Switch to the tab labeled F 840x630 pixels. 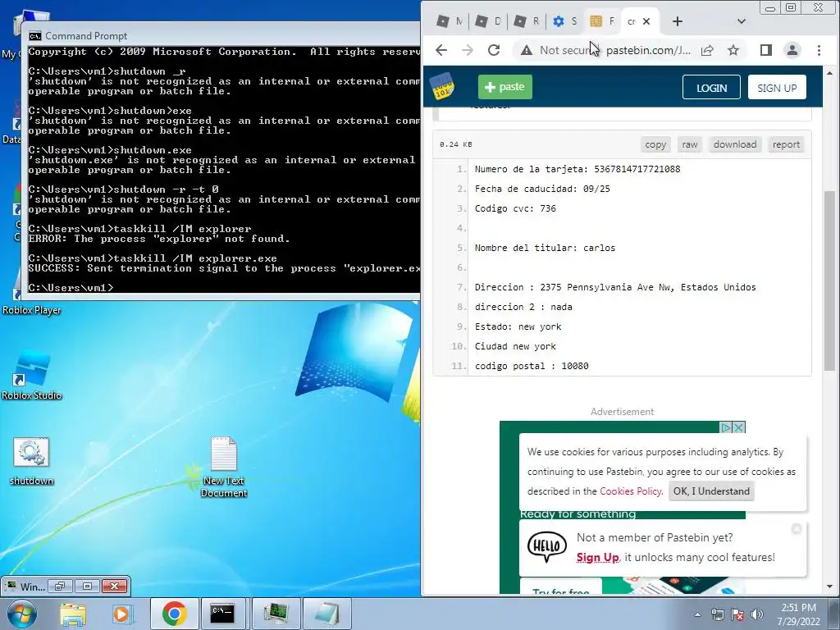pos(602,21)
